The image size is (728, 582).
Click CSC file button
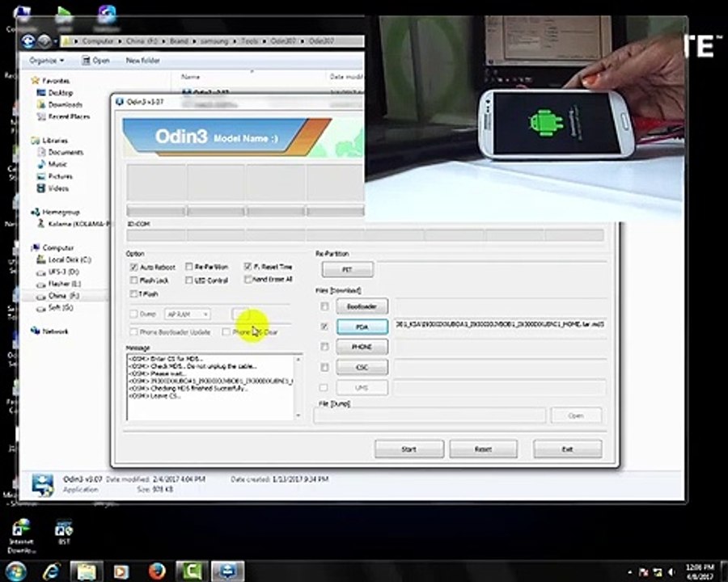point(362,367)
